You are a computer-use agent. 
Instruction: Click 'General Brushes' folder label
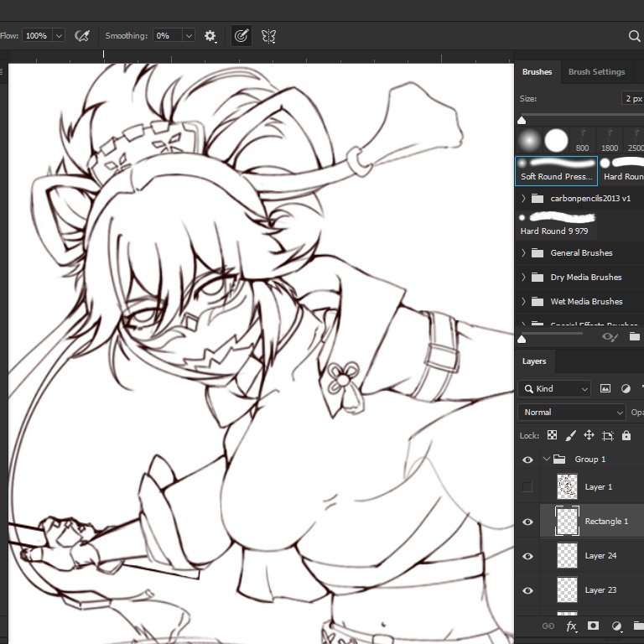[581, 253]
